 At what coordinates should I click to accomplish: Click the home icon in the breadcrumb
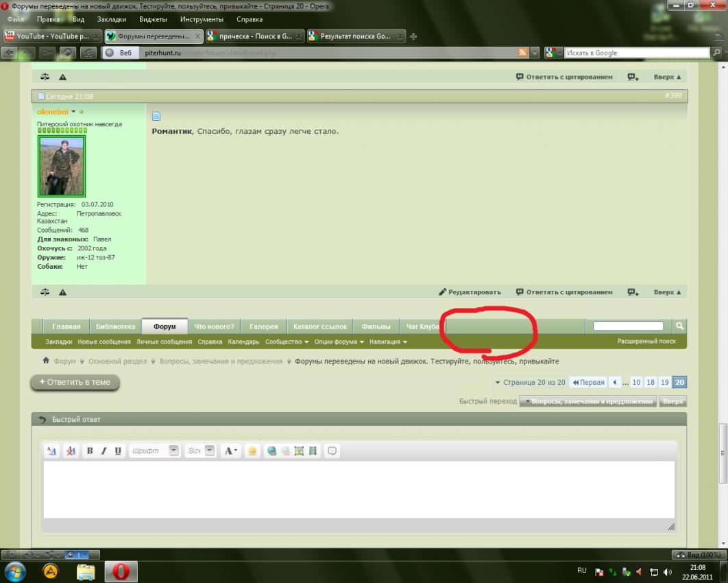pyautogui.click(x=46, y=361)
